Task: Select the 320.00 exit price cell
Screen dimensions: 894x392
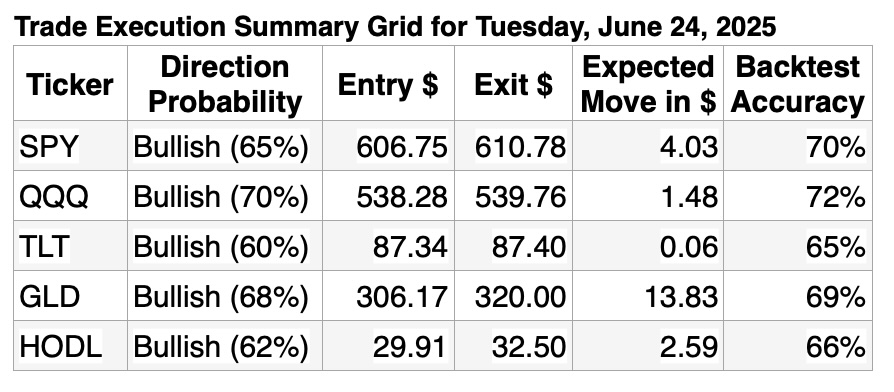Action: pyautogui.click(x=514, y=296)
